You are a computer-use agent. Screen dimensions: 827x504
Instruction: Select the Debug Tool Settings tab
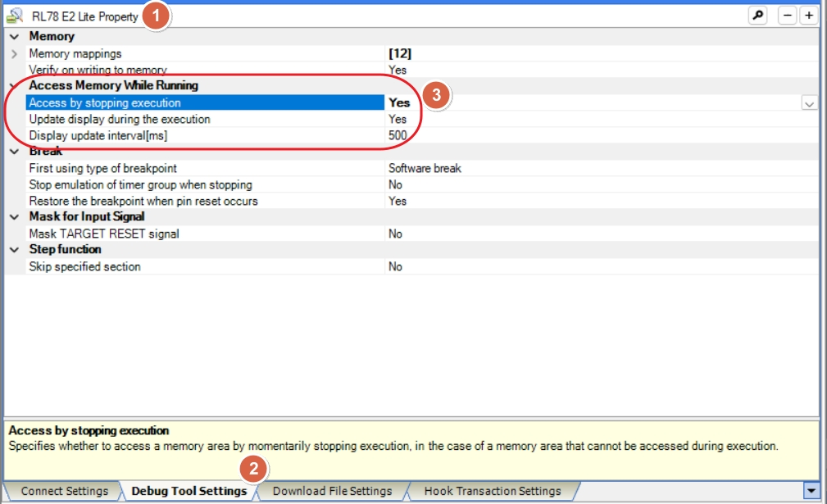pyautogui.click(x=189, y=491)
